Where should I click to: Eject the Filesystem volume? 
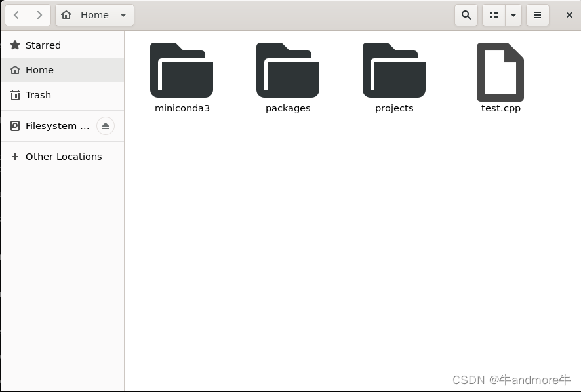(x=106, y=126)
